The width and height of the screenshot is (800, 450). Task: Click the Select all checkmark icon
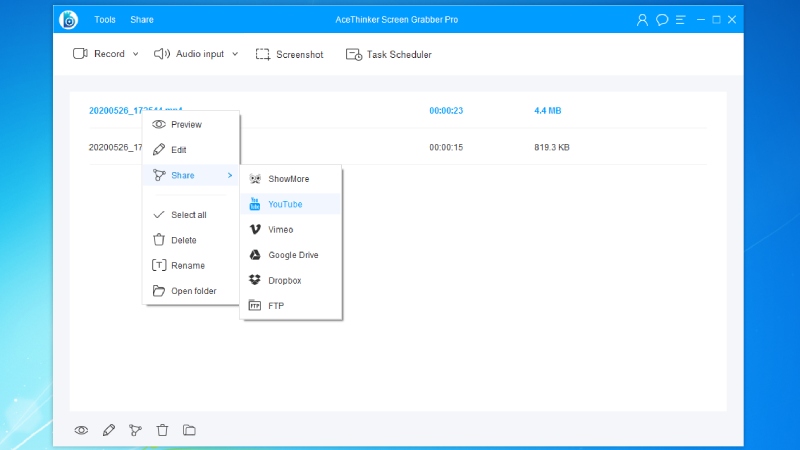coord(159,215)
